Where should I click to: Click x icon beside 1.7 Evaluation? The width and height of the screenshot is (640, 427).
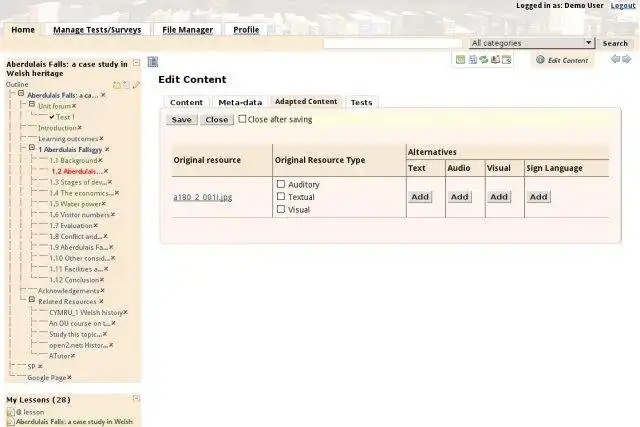(x=96, y=225)
